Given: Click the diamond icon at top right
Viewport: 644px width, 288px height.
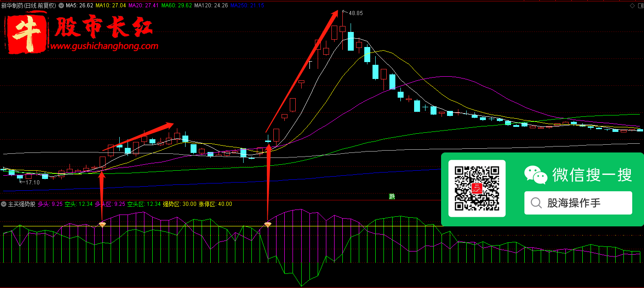Looking at the screenshot, I should 633,6.
